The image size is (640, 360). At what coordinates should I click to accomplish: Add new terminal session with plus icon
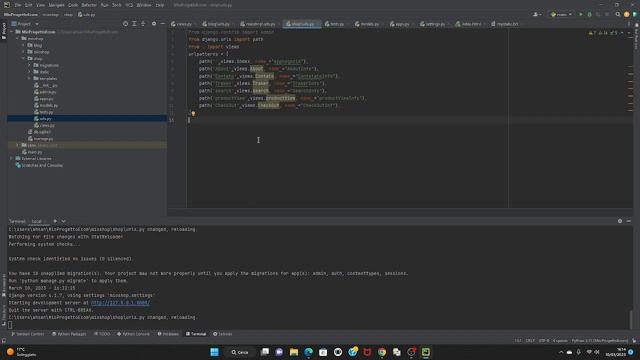point(55,221)
